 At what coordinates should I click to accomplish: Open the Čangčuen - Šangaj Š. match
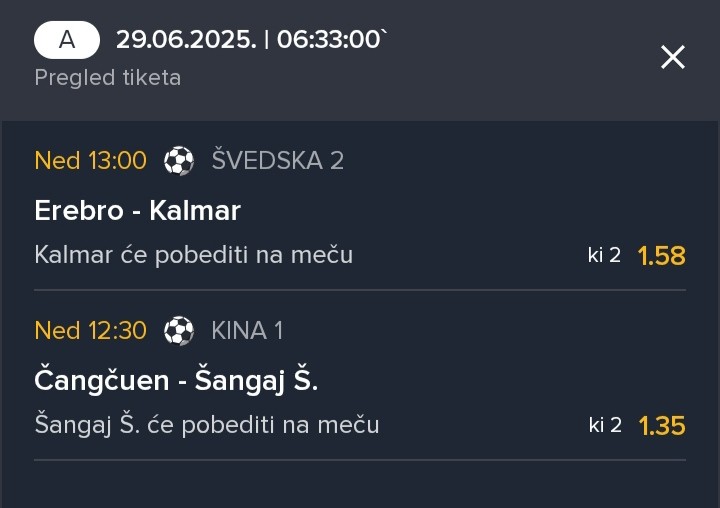(x=176, y=381)
